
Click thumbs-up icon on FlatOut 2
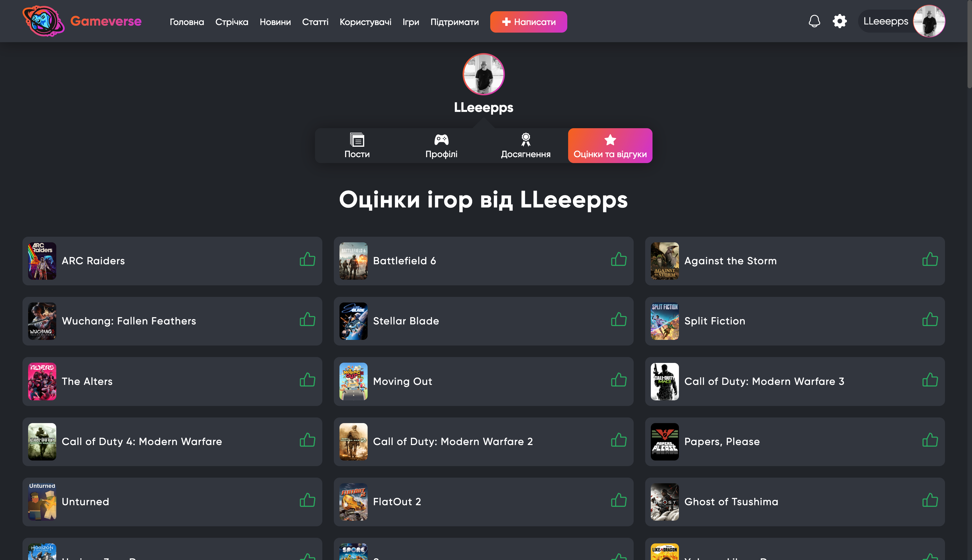coord(619,500)
